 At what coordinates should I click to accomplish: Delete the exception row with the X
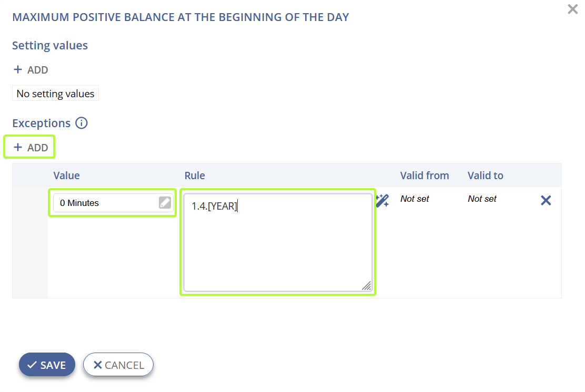(546, 201)
